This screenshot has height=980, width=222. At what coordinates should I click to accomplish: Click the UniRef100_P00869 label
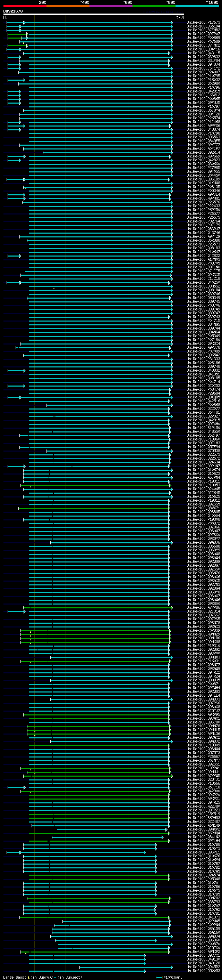[x=203, y=38]
